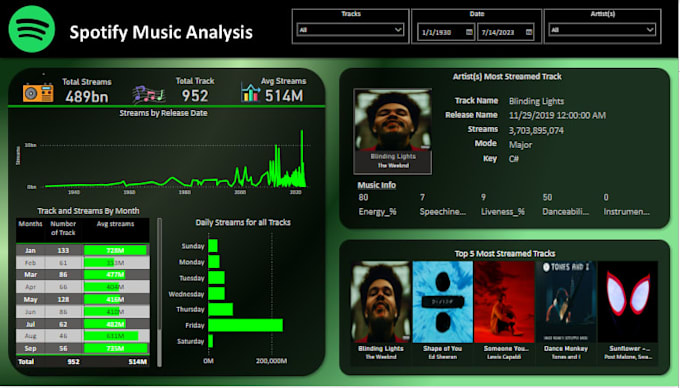Click the Jan 728M avg streams bar

coord(115,250)
